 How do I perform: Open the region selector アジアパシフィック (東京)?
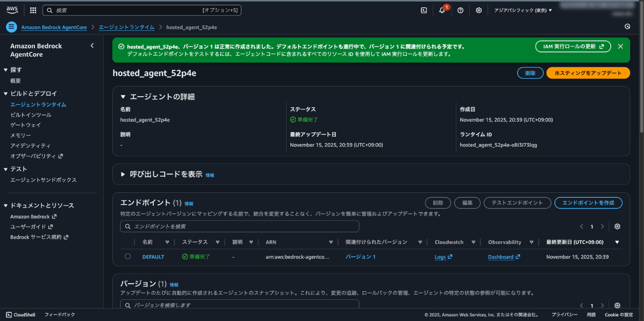pyautogui.click(x=523, y=10)
